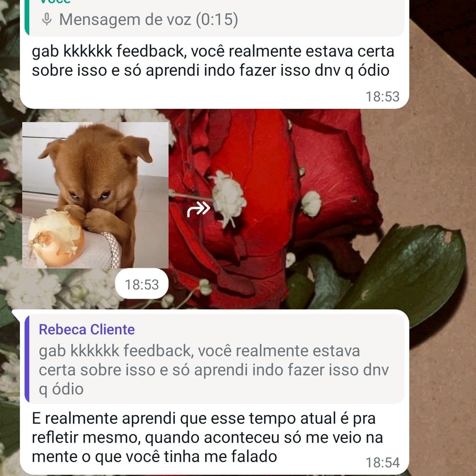Tap the microphone icon in the voice message quote

click(47, 20)
